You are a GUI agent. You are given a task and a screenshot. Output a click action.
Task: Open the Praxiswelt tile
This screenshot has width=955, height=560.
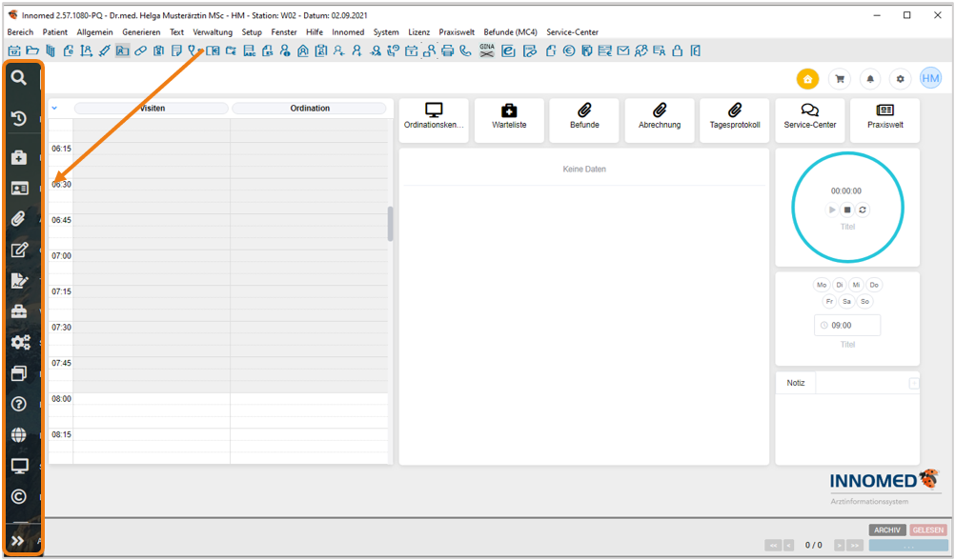[x=885, y=121]
